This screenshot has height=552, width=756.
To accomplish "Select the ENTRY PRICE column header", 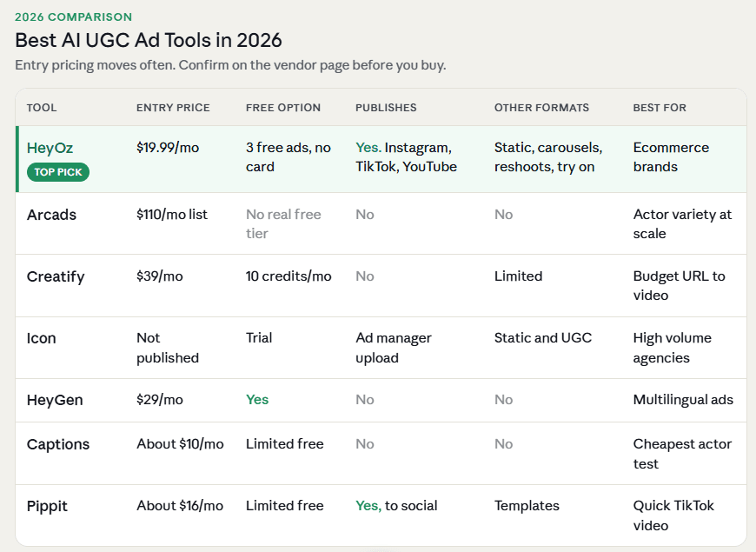I will click(173, 108).
